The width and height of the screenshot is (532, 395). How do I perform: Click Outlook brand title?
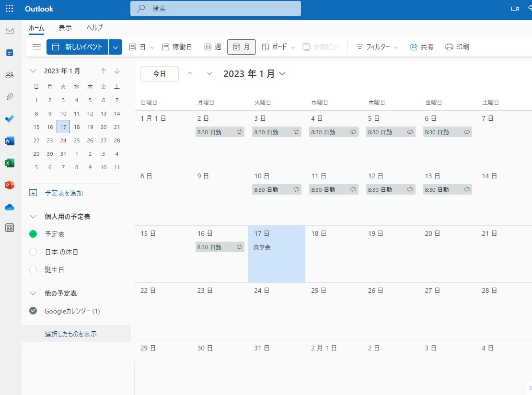pyautogui.click(x=39, y=9)
